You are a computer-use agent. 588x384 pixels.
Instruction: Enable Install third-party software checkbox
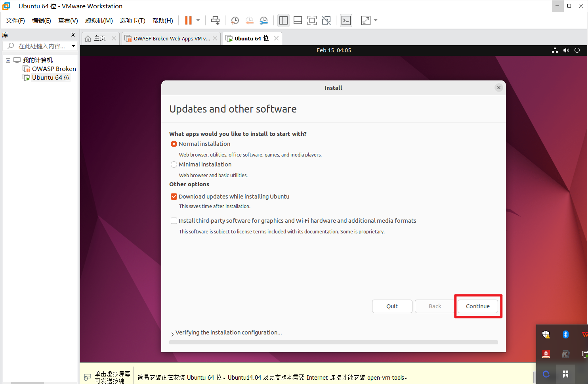(174, 221)
